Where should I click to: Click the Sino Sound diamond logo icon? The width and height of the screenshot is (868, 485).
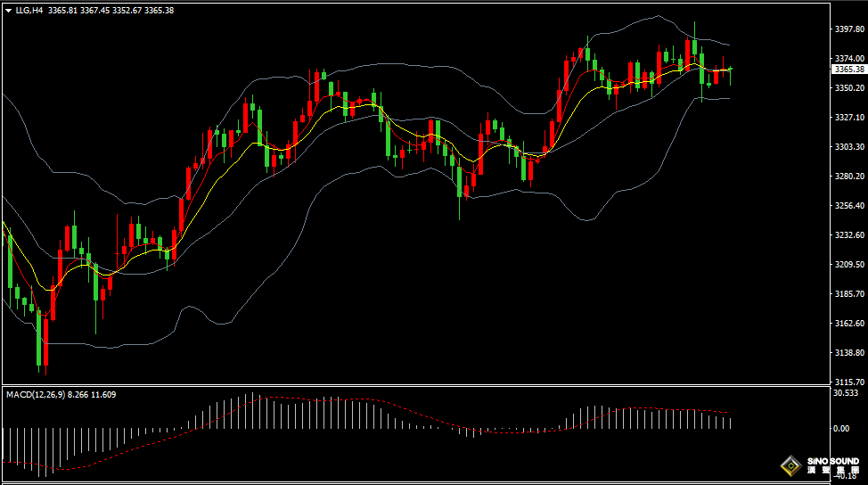pyautogui.click(x=790, y=466)
